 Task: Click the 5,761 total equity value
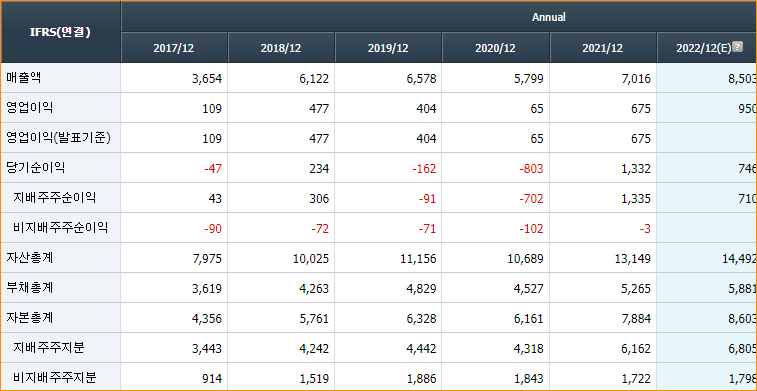point(314,318)
